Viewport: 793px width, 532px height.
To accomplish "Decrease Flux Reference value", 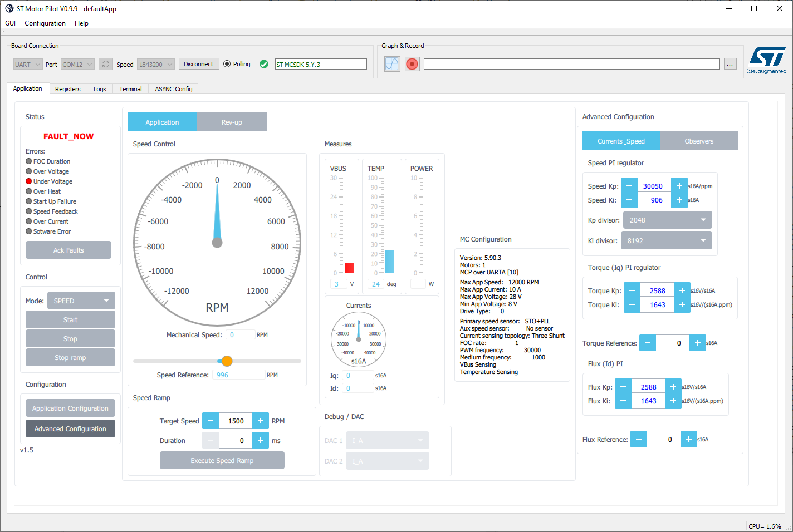I will (x=639, y=439).
